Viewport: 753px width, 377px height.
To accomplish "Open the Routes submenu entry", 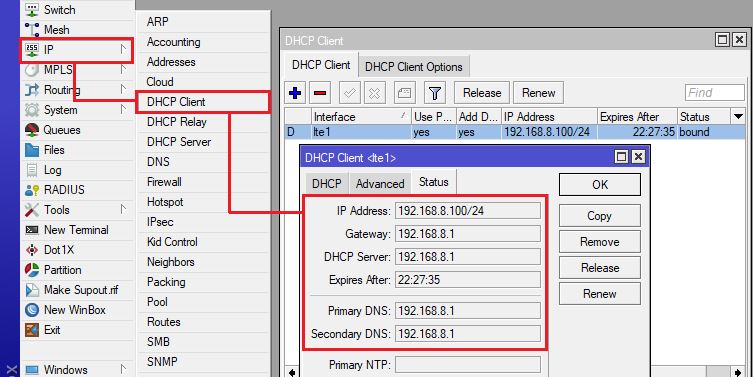I will [203, 322].
